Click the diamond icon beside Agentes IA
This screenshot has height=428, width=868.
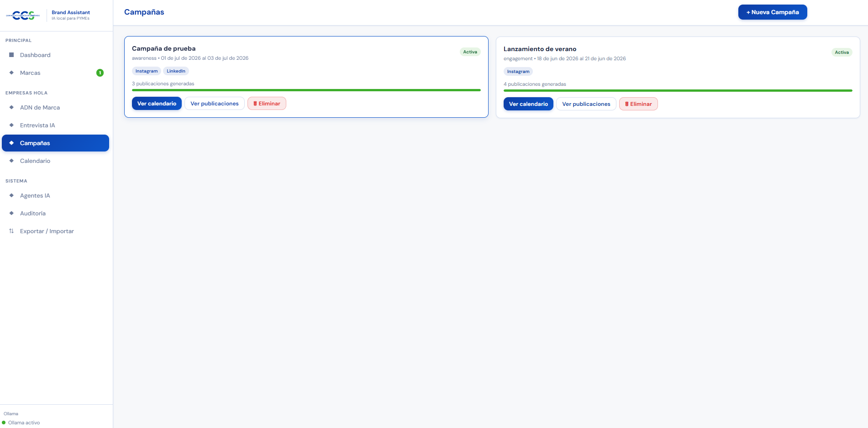11,195
